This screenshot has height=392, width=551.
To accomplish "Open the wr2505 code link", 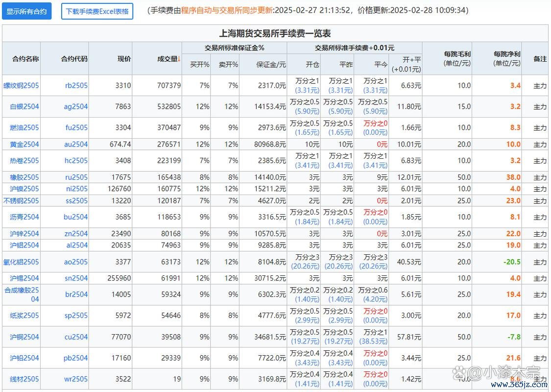I will coord(76,379).
